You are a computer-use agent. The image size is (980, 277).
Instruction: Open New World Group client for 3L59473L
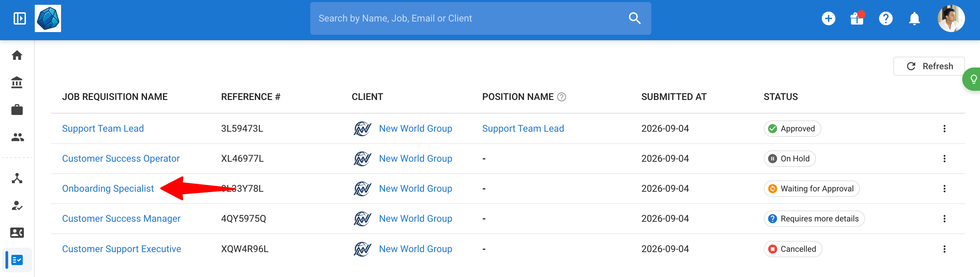[415, 129]
